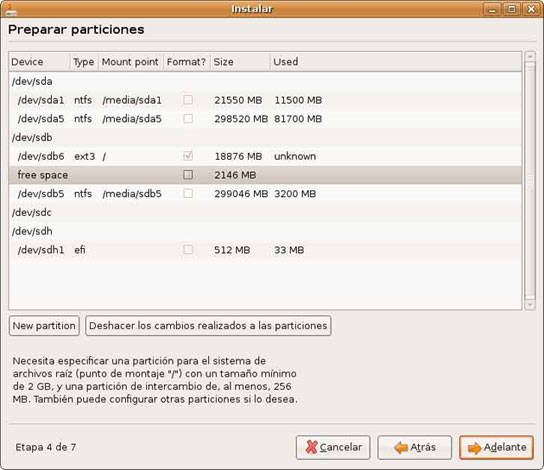The height and width of the screenshot is (470, 544).
Task: Click the vertical scrollbar track
Action: (530, 180)
